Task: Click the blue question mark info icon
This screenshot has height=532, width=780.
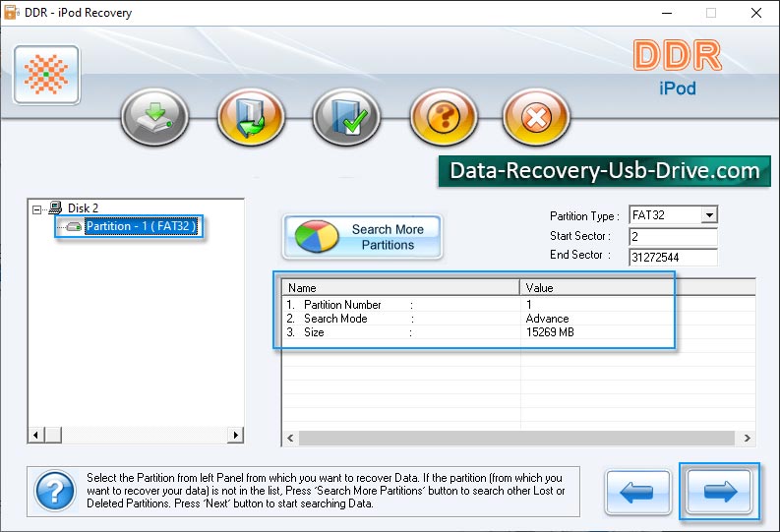Action: coord(55,492)
